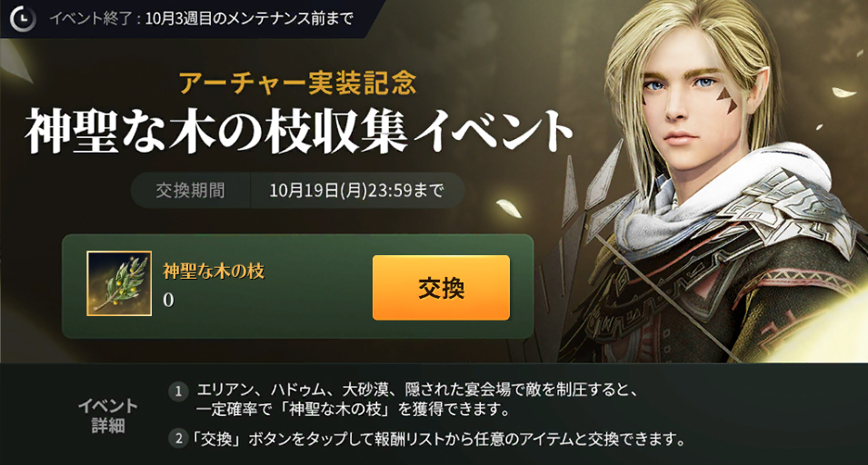Image resolution: width=868 pixels, height=465 pixels.
Task: Click the first event detail line about エリアン
Action: pos(418,390)
